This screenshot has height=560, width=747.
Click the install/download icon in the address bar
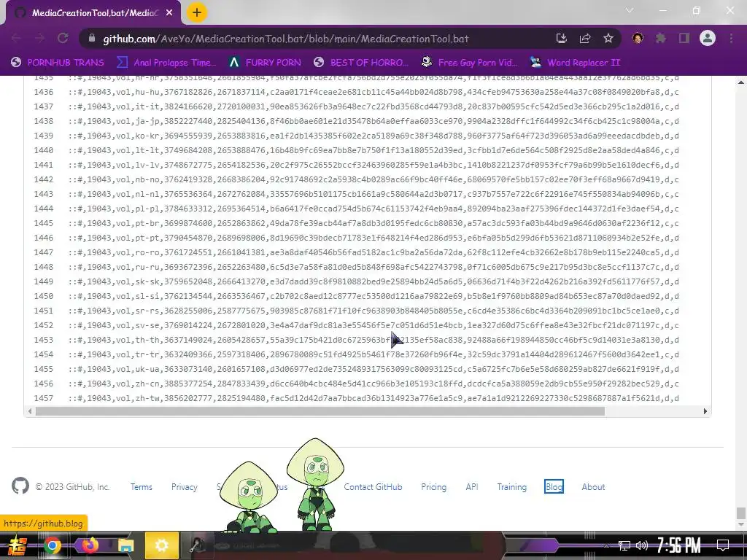pos(562,39)
